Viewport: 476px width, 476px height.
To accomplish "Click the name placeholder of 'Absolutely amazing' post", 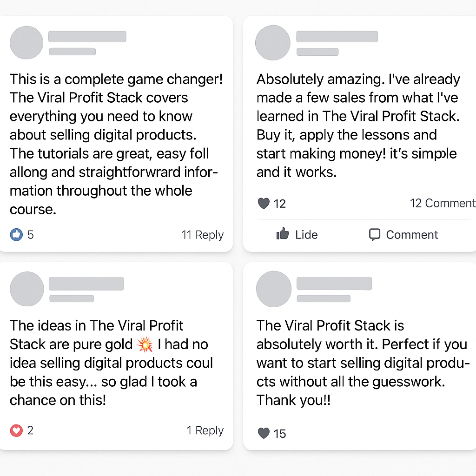I will [337, 36].
